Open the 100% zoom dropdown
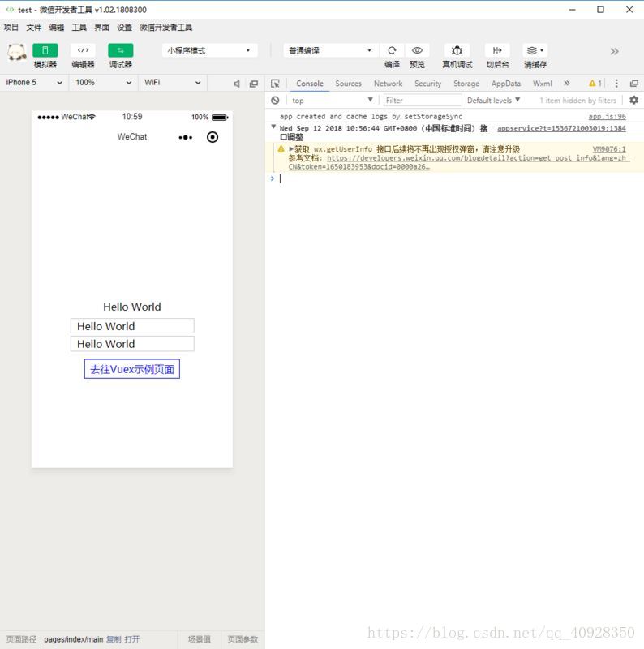The height and width of the screenshot is (649, 644). coord(104,83)
